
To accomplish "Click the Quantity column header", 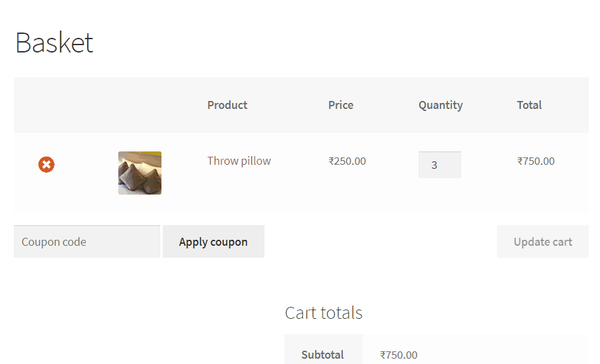I will coord(441,105).
